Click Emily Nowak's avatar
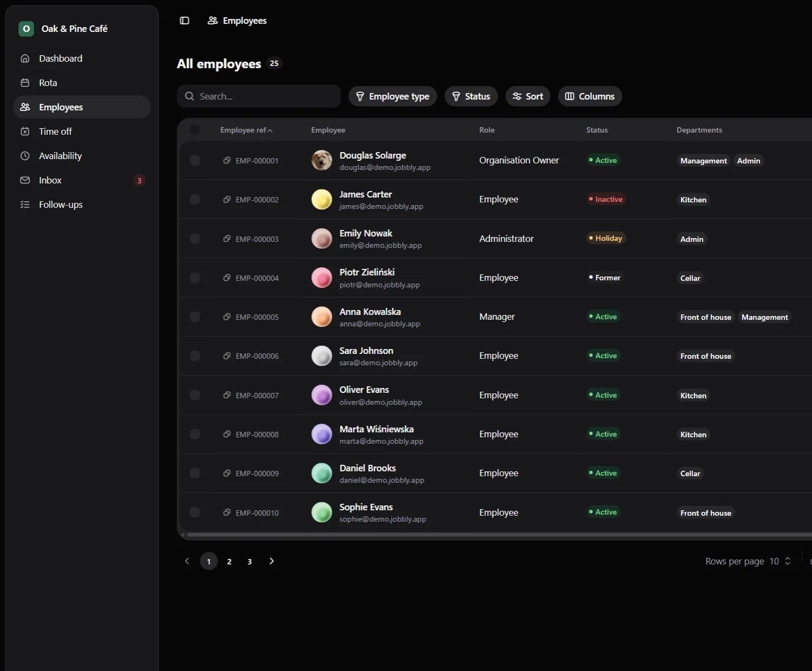Image resolution: width=812 pixels, height=671 pixels. 322,239
